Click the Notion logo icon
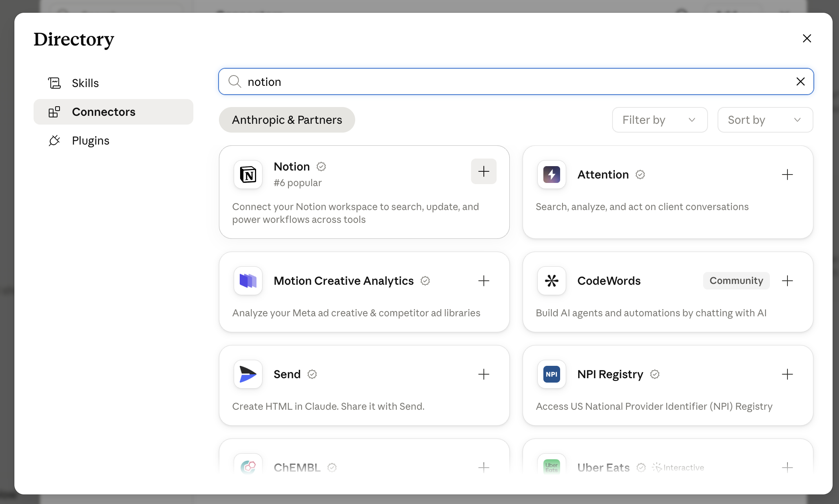 248,175
